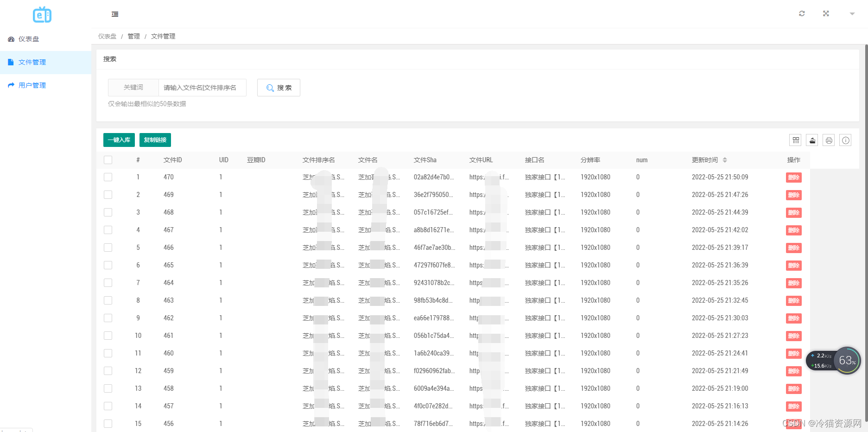Image resolution: width=868 pixels, height=432 pixels.
Task: Click the table export icon
Action: pos(812,140)
